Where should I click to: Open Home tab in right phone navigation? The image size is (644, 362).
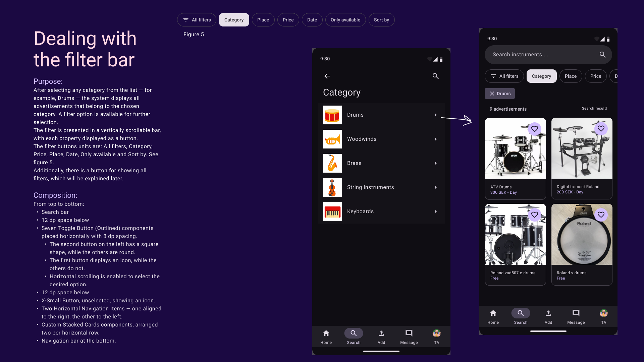pyautogui.click(x=493, y=316)
